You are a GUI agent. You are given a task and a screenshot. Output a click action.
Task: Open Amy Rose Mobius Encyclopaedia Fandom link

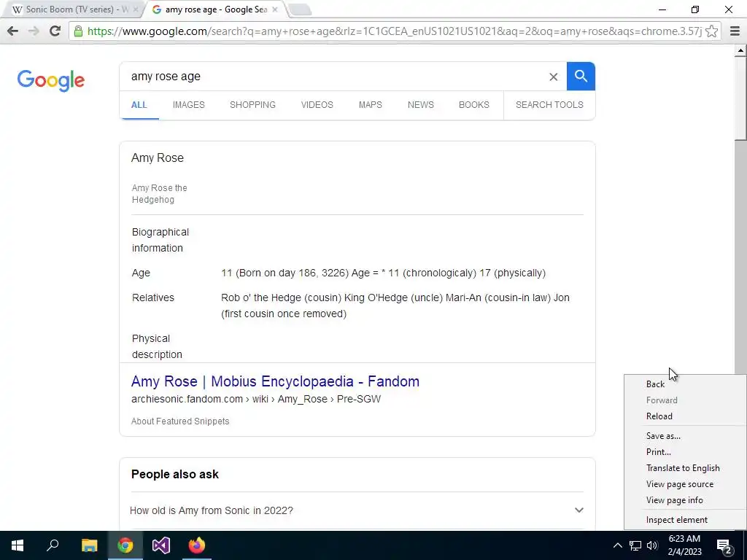(275, 381)
